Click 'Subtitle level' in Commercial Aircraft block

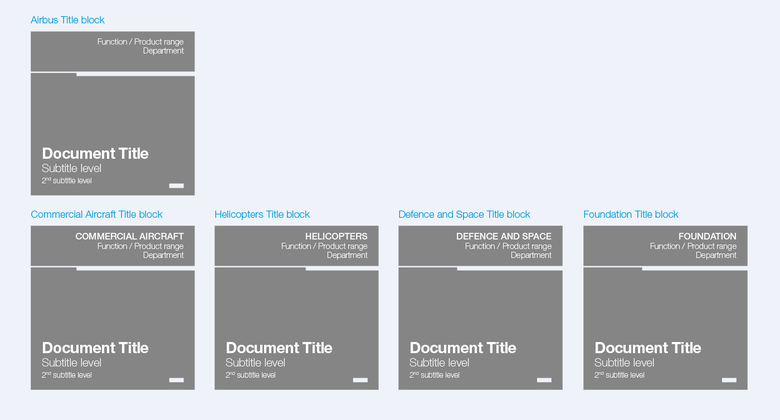point(72,363)
